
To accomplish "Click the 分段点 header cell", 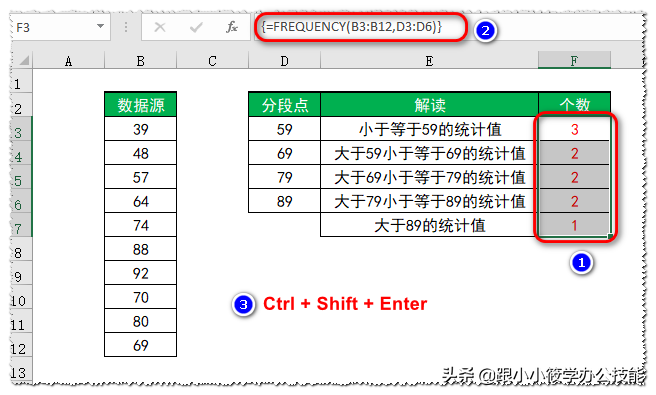I will 284,105.
